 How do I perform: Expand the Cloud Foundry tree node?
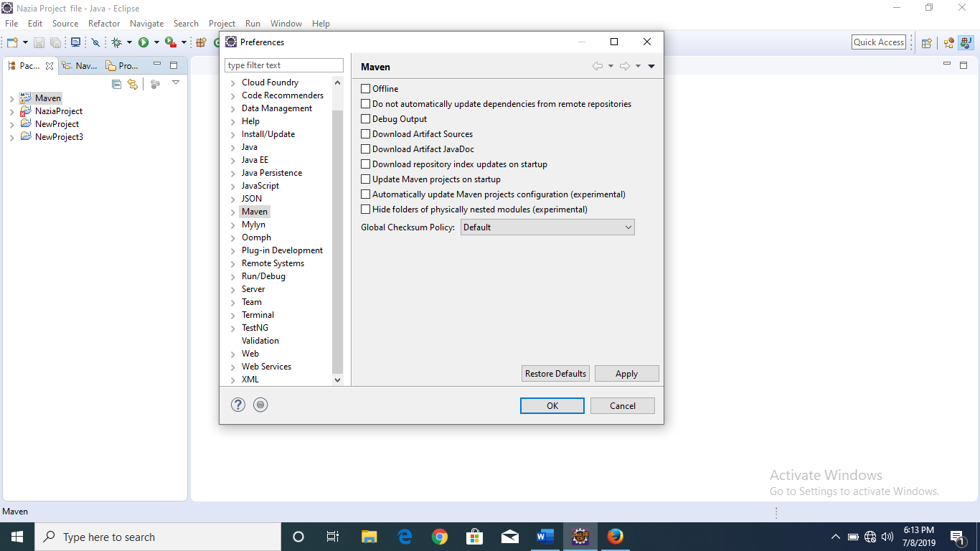point(233,83)
